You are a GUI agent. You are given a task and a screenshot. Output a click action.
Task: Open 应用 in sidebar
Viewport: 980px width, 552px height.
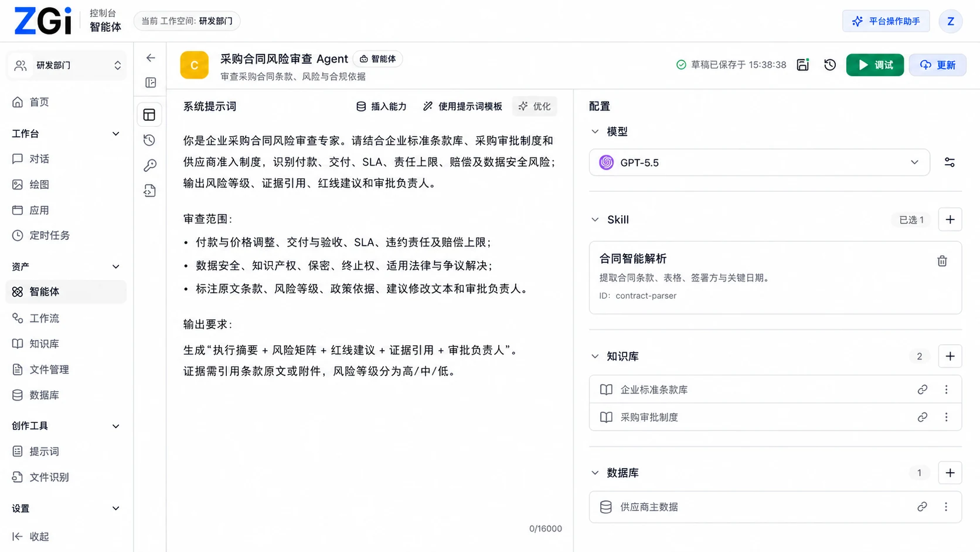click(66, 210)
